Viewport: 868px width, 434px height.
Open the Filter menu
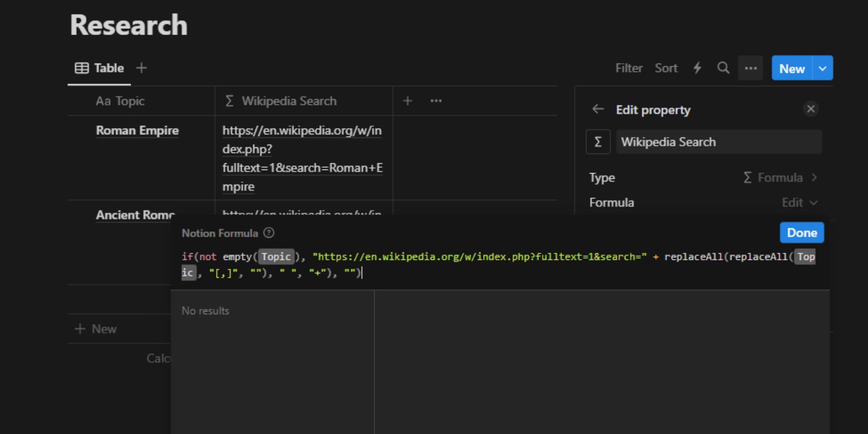click(628, 68)
